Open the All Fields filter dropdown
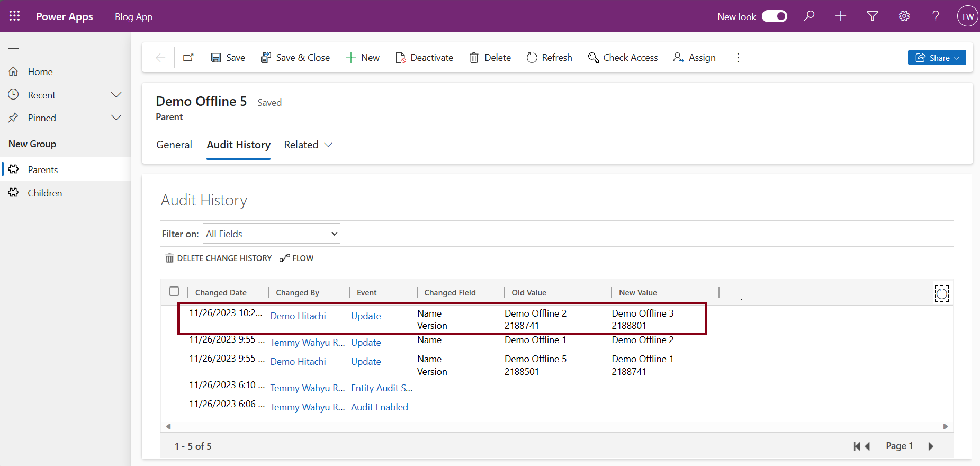 coord(272,234)
